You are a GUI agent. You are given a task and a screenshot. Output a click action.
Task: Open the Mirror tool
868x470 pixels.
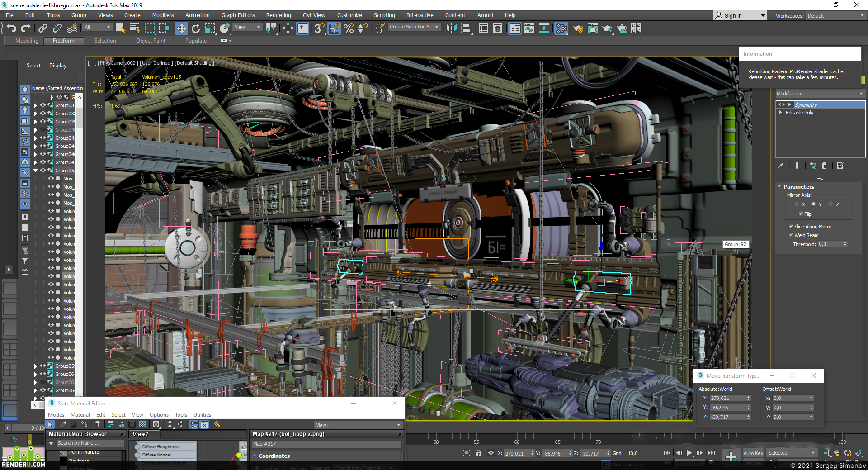[x=451, y=28]
